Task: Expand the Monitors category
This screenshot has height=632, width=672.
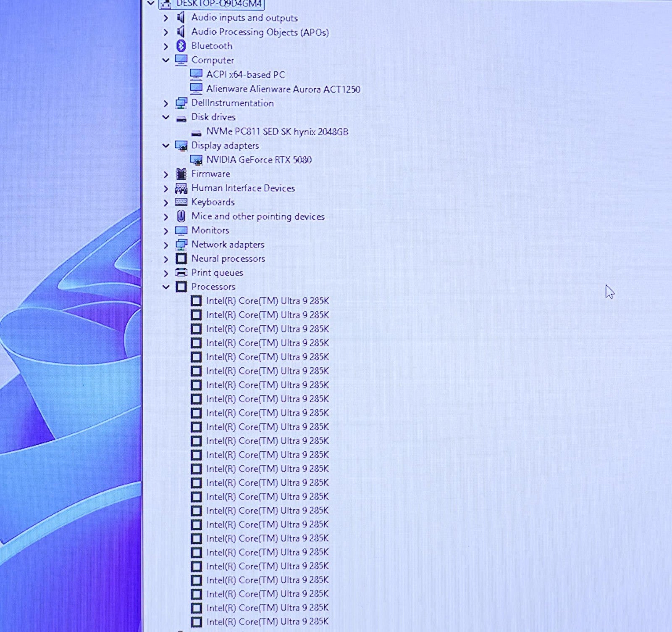Action: pyautogui.click(x=166, y=231)
